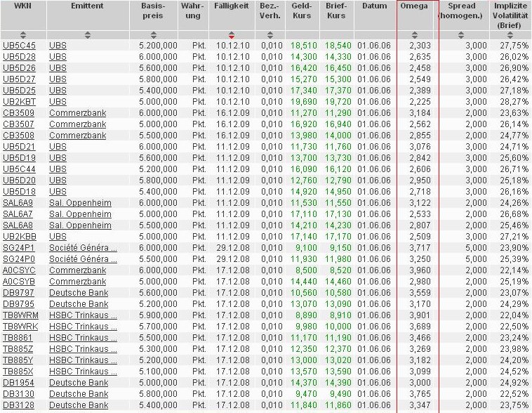Open WKN link DB9797
Viewport: 532px width, 413px height.
click(x=18, y=292)
